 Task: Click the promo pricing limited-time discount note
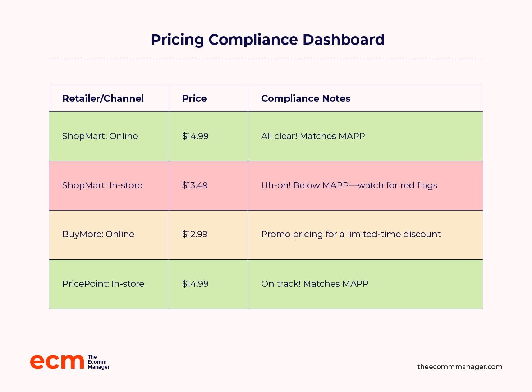(x=351, y=234)
